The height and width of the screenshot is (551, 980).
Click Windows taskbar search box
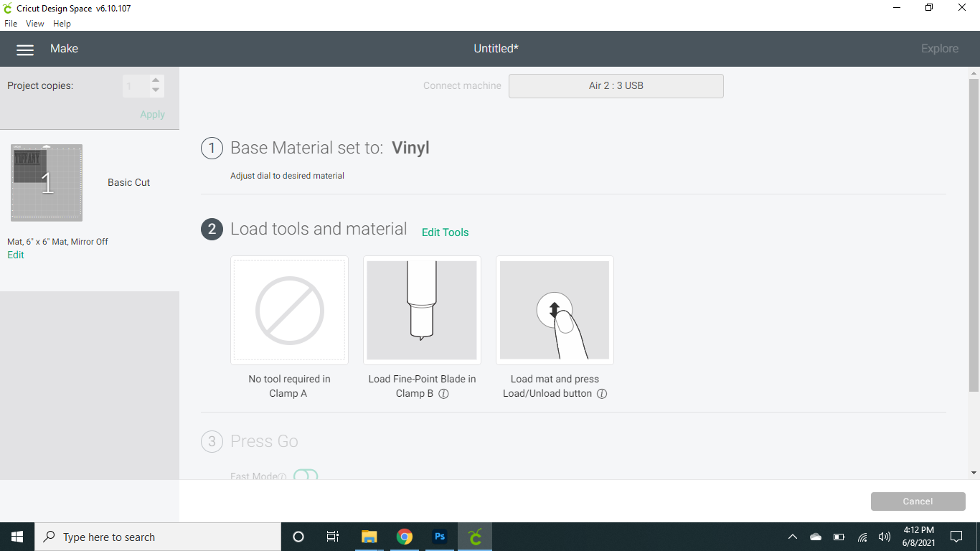coord(158,537)
